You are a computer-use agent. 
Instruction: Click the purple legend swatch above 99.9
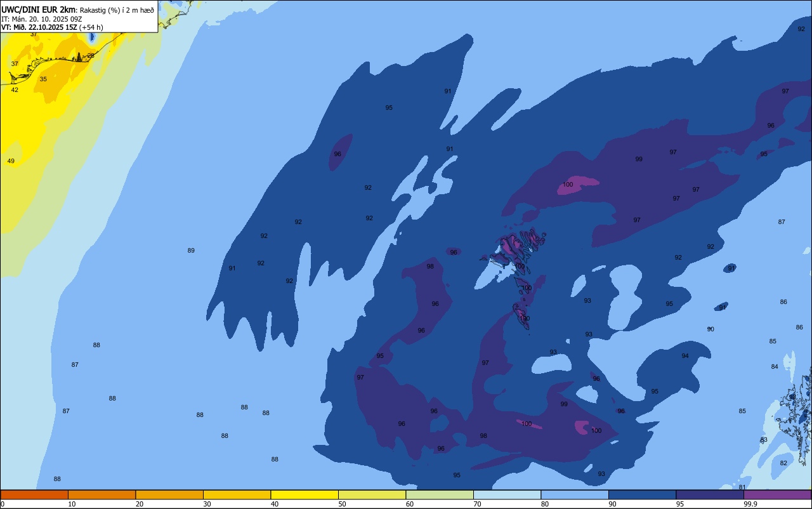(777, 494)
